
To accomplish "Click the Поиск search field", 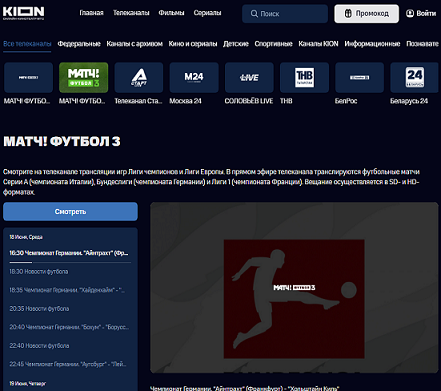I will click(x=285, y=14).
